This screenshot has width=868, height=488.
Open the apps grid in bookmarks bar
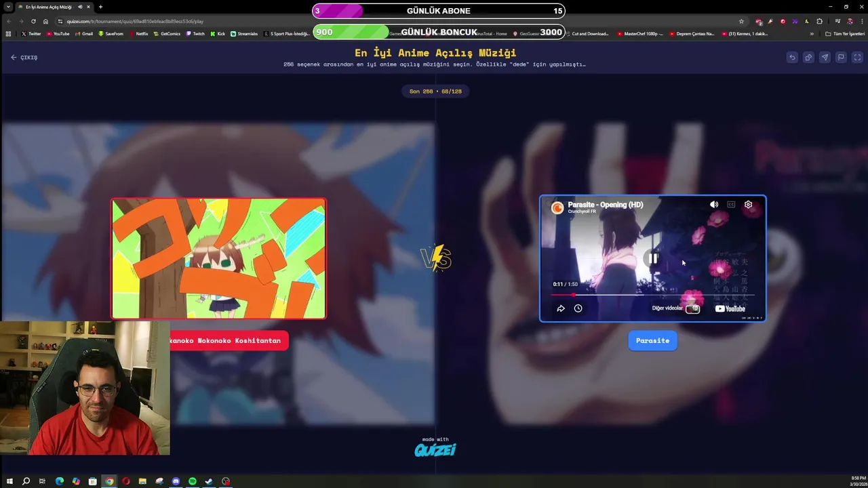click(8, 33)
